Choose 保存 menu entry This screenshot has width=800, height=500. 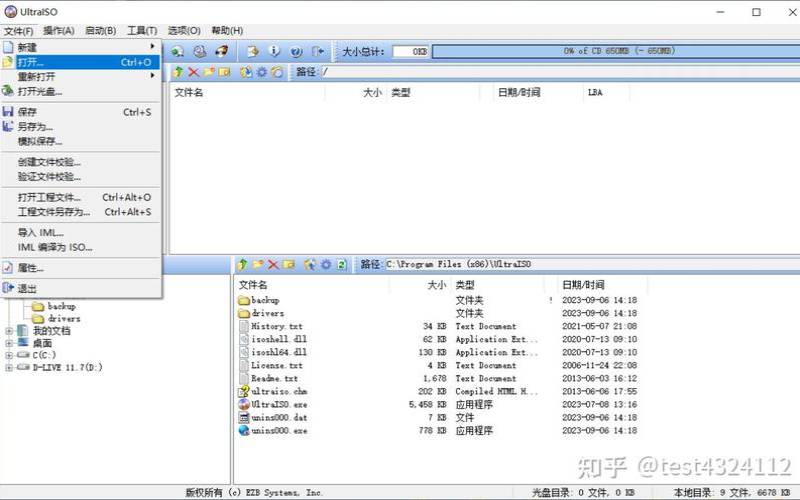tap(81, 112)
